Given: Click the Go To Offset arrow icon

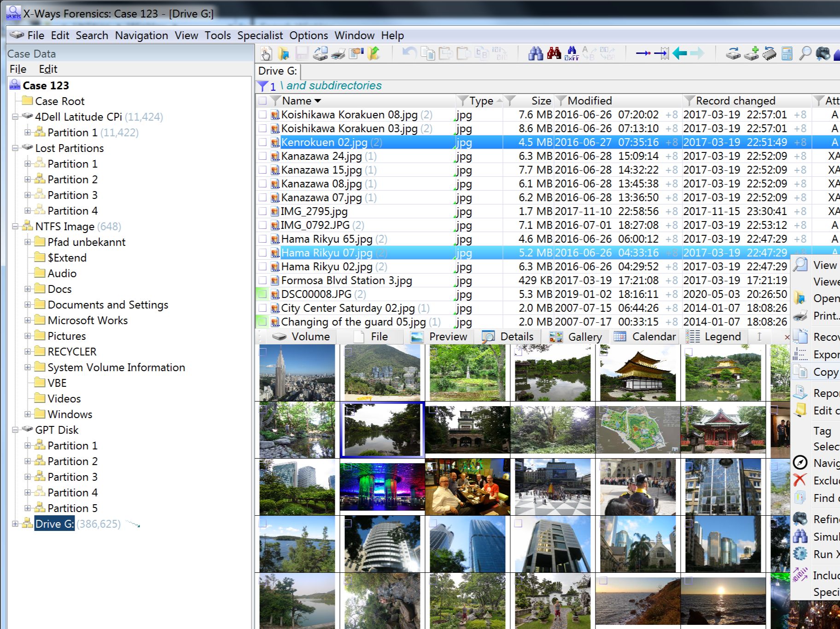Looking at the screenshot, I should click(x=643, y=53).
